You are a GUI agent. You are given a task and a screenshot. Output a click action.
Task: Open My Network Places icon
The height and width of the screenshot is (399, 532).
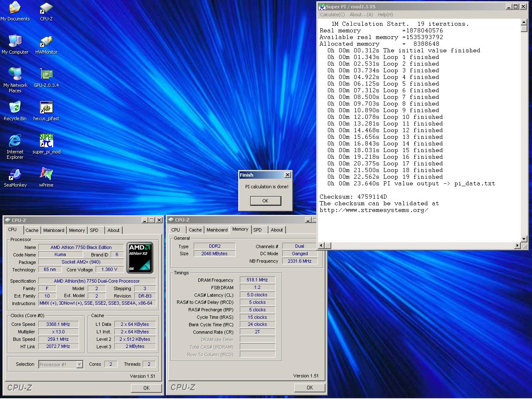point(15,80)
